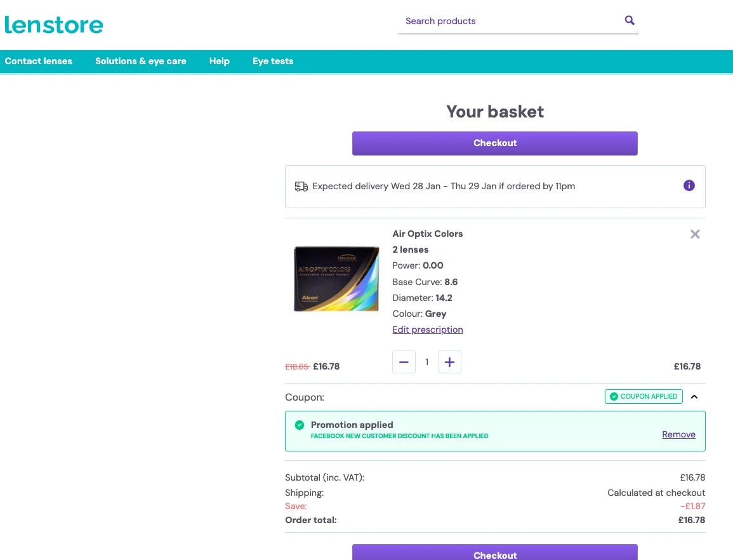Open the delivery info icon
The height and width of the screenshot is (560, 733).
click(x=689, y=185)
